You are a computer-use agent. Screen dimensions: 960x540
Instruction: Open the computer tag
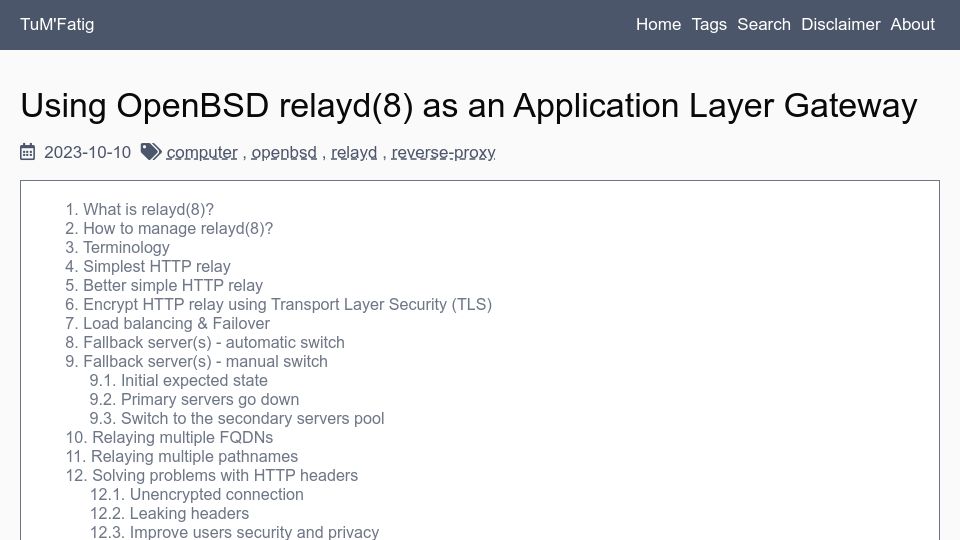[201, 152]
